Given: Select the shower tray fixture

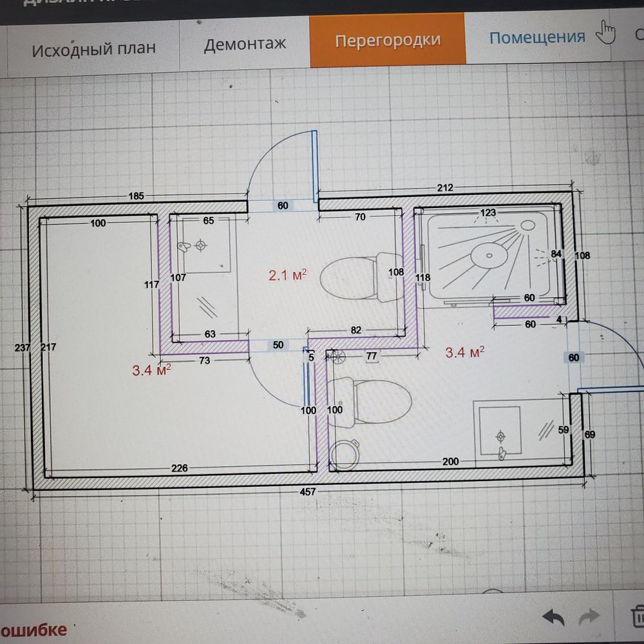Looking at the screenshot, I should pyautogui.click(x=489, y=256).
